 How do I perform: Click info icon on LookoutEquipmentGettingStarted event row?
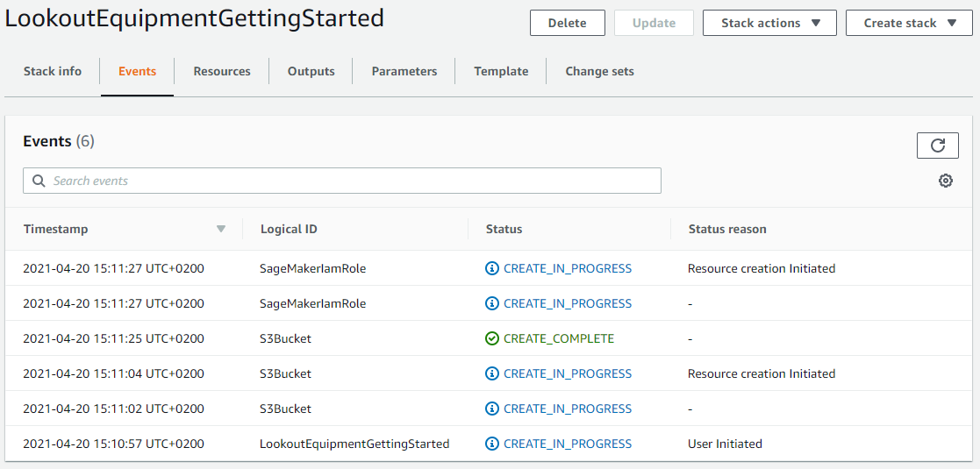coord(492,444)
